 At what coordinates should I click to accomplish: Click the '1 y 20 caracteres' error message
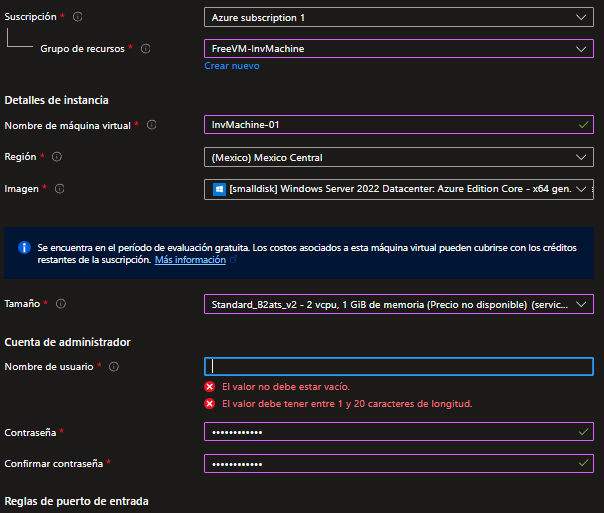347,404
